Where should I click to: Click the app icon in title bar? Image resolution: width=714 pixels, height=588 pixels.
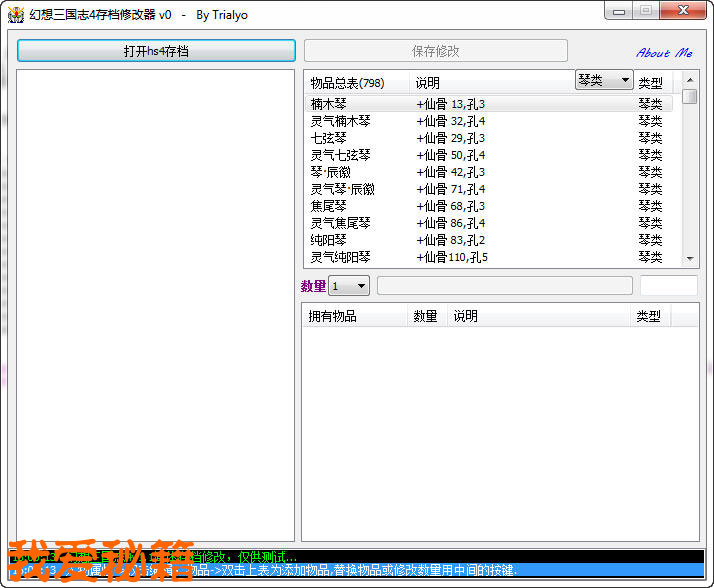tap(15, 15)
